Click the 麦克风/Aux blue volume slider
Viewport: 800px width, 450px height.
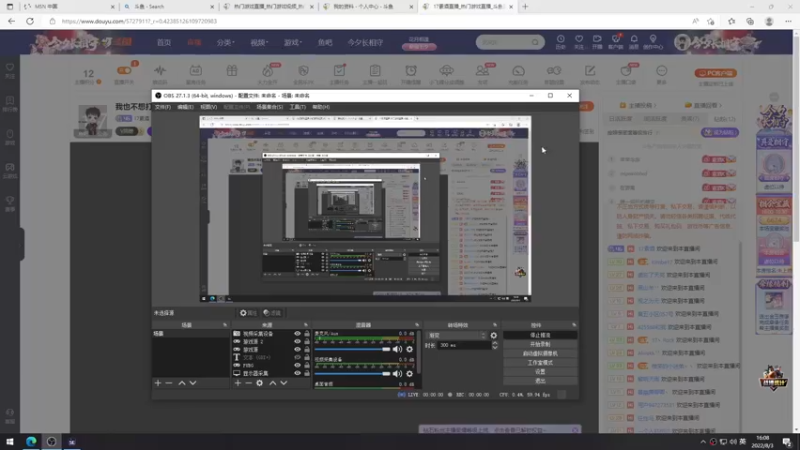(x=352, y=349)
